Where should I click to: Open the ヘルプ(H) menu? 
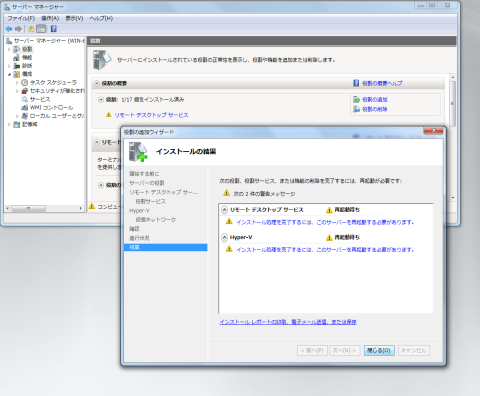tap(101, 18)
